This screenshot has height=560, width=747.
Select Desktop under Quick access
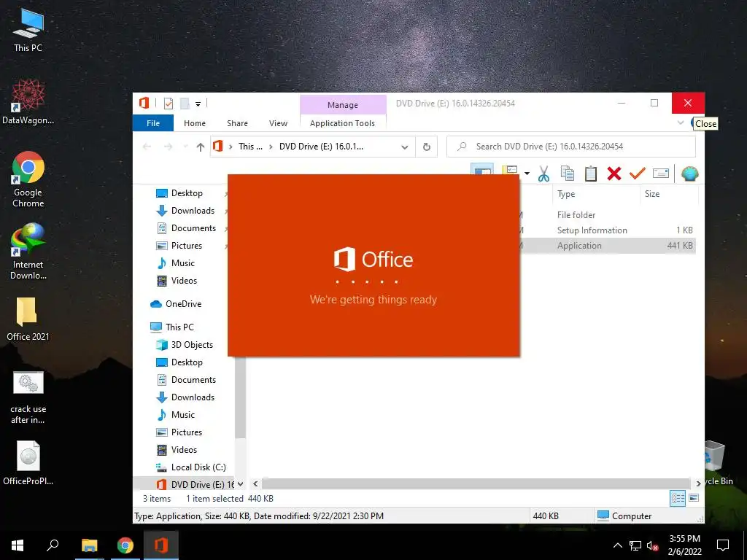click(x=186, y=192)
